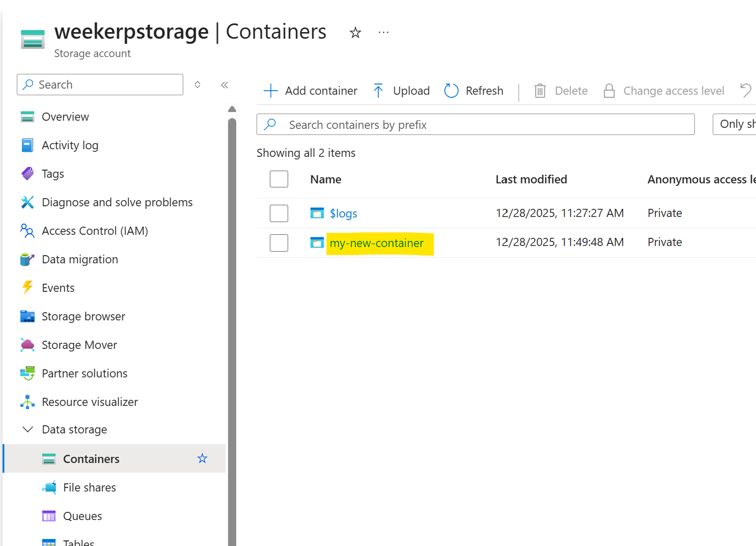Click the sidebar expand/collapse sort arrows

pos(198,85)
